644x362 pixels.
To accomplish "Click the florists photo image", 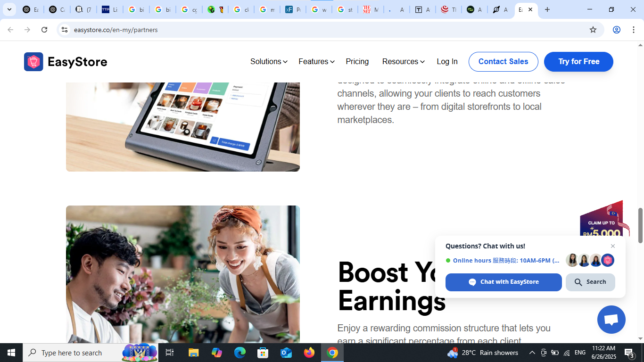I will pyautogui.click(x=183, y=274).
